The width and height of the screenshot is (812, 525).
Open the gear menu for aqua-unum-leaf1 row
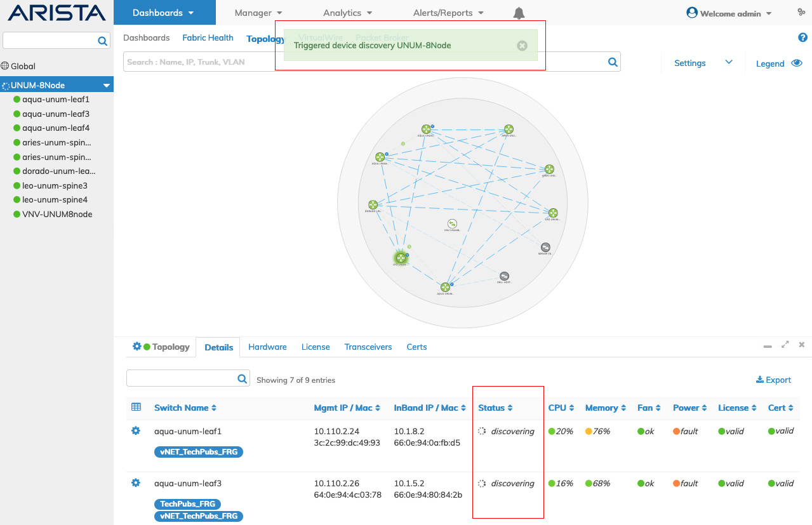(x=135, y=431)
